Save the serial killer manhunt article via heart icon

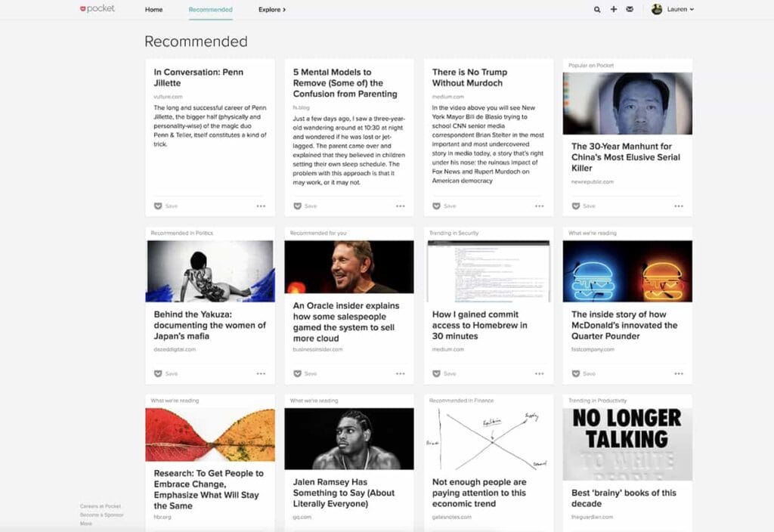[x=576, y=205]
